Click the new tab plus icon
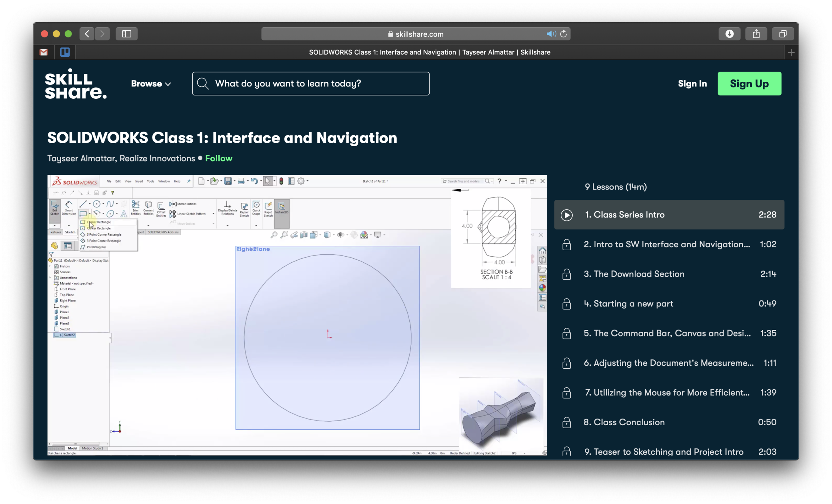 pyautogui.click(x=791, y=53)
